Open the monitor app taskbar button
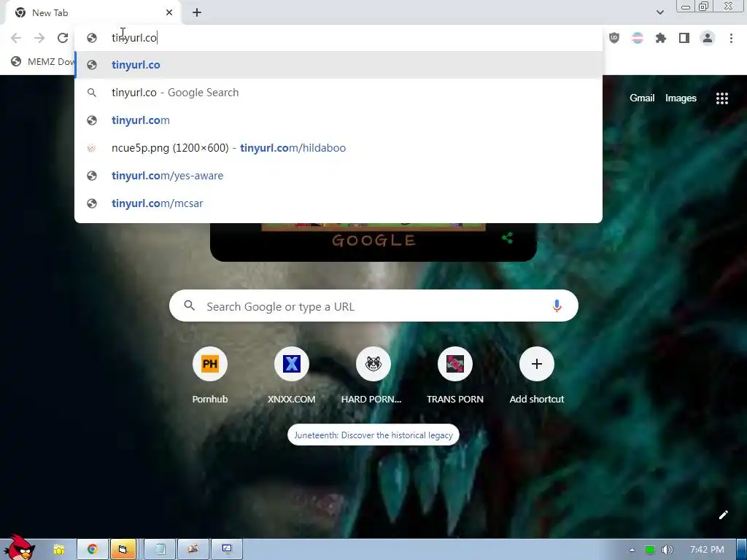Screen dimensions: 747x560 (227, 550)
